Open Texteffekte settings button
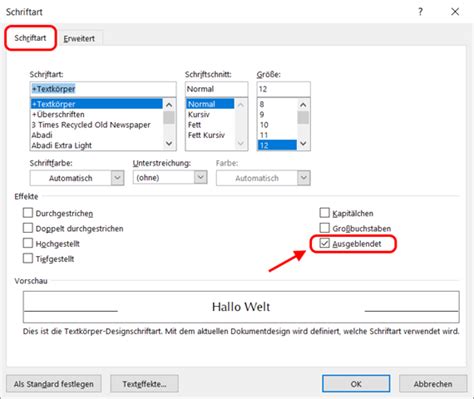474x399 pixels. click(144, 384)
